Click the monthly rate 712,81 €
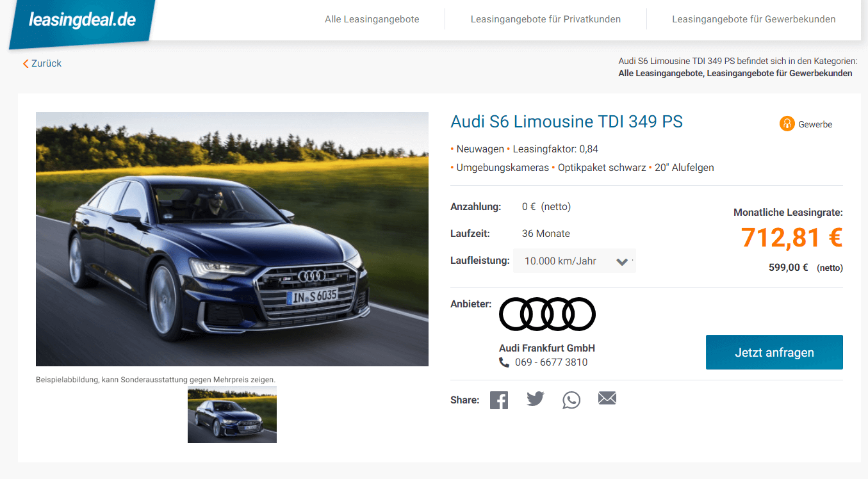Image resolution: width=868 pixels, height=479 pixels. pyautogui.click(x=792, y=238)
